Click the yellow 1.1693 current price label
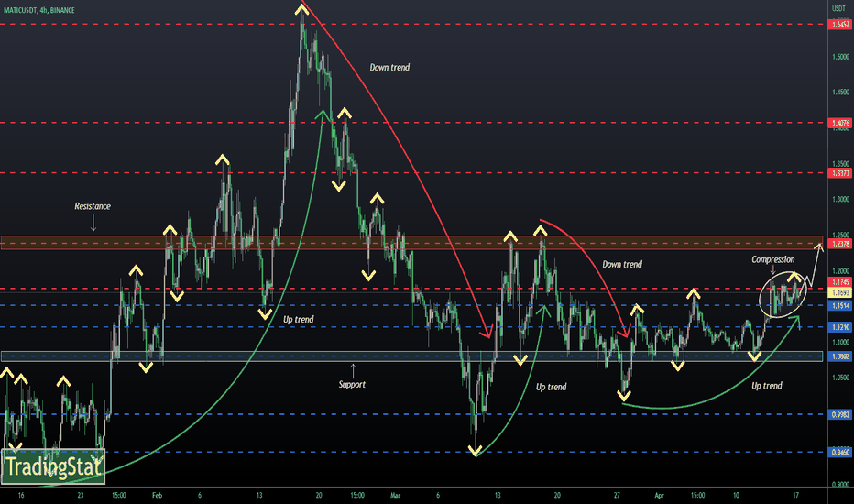Image resolution: width=854 pixels, height=504 pixels. (839, 293)
